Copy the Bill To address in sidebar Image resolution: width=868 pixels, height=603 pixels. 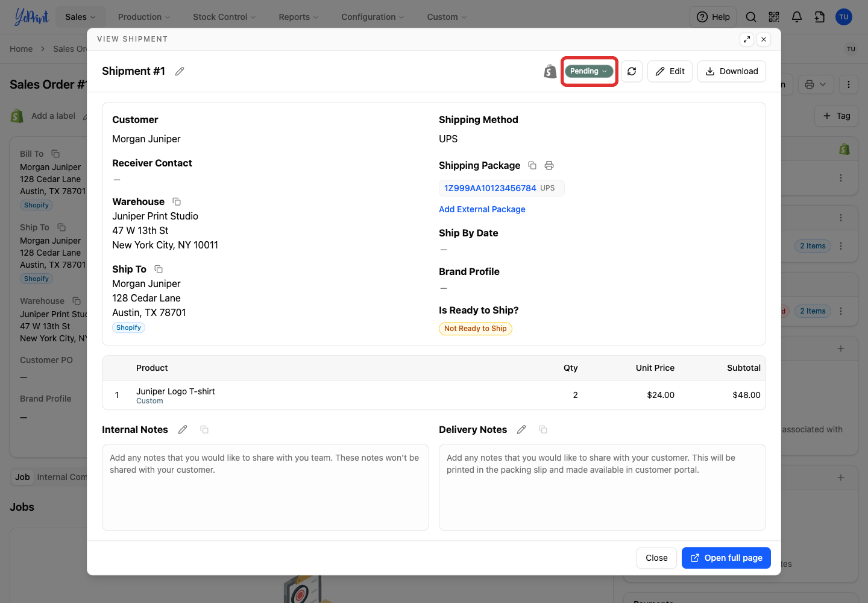tap(55, 154)
